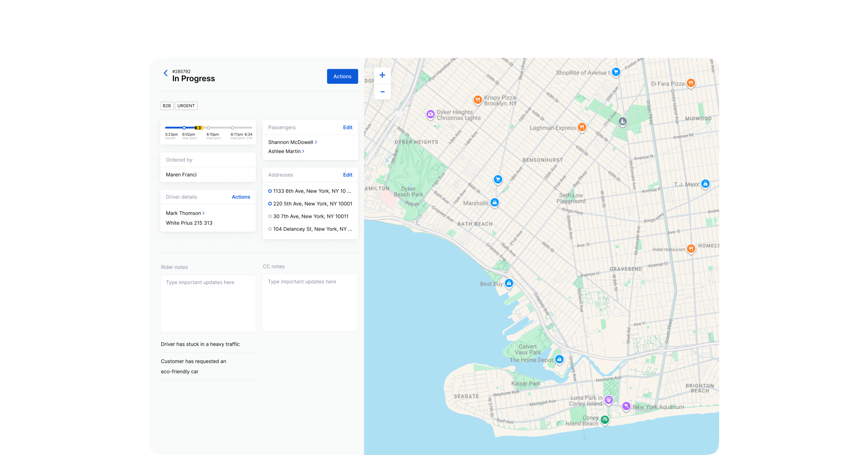Screen dimensions: 868x455
Task: Click The Home Depot map marker
Action: click(x=559, y=359)
